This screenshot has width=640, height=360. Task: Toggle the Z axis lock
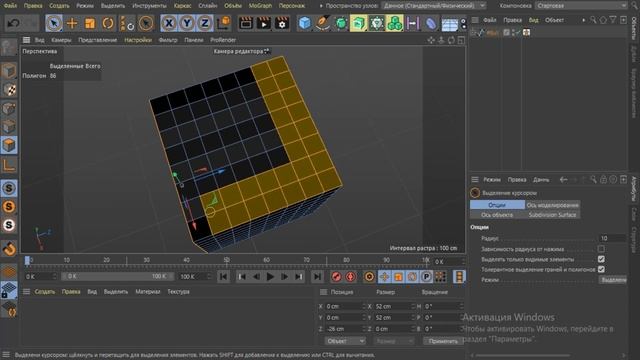[x=205, y=23]
